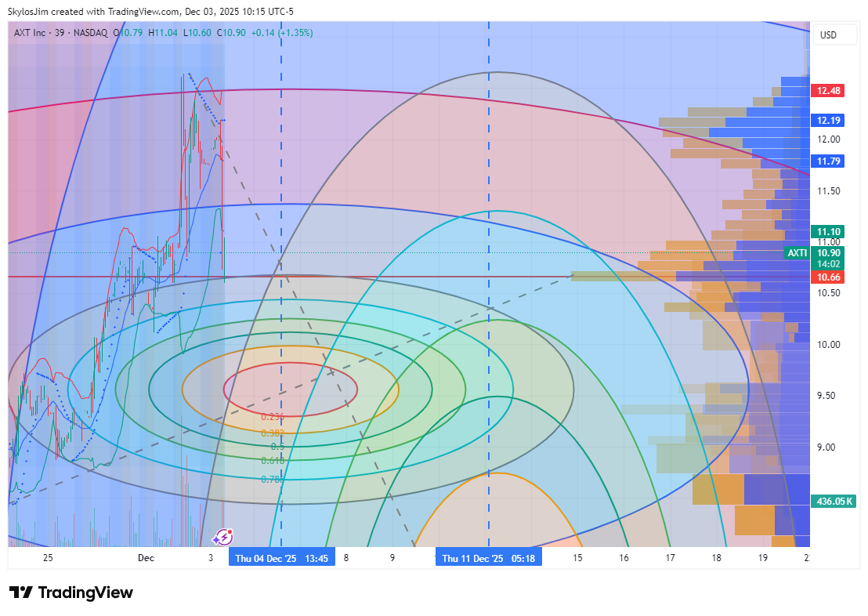Click the purple lightning event icon
Screen dimensions: 868x616
[x=223, y=537]
